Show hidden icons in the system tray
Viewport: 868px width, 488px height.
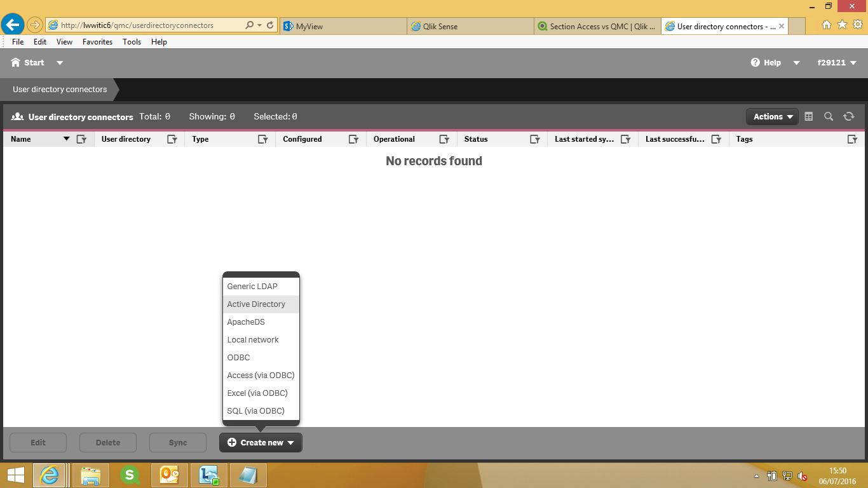756,476
